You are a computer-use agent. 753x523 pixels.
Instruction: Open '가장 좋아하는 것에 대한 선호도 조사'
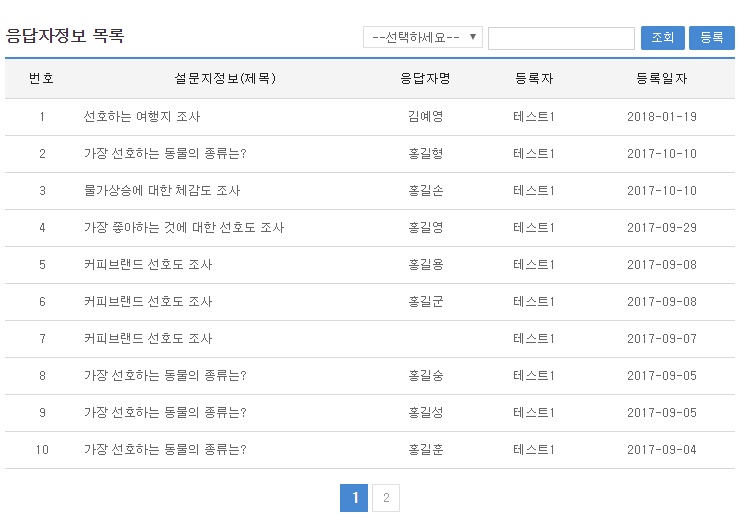click(184, 228)
